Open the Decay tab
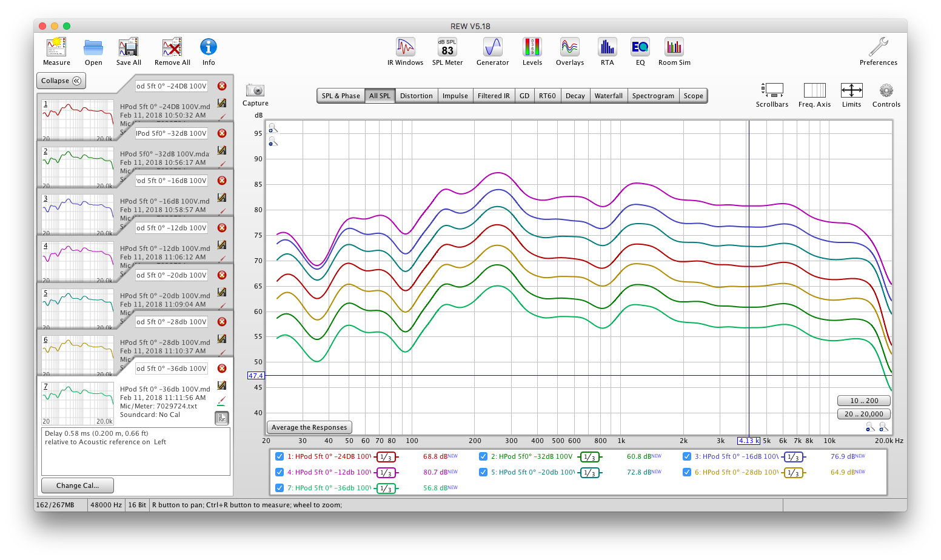941x560 pixels. pyautogui.click(x=575, y=96)
